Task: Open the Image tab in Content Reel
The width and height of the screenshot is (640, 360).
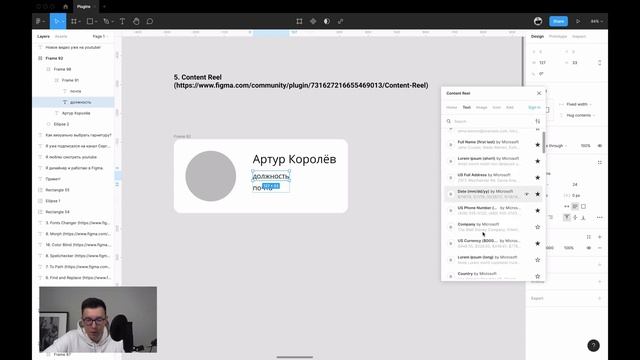Action: click(482, 107)
